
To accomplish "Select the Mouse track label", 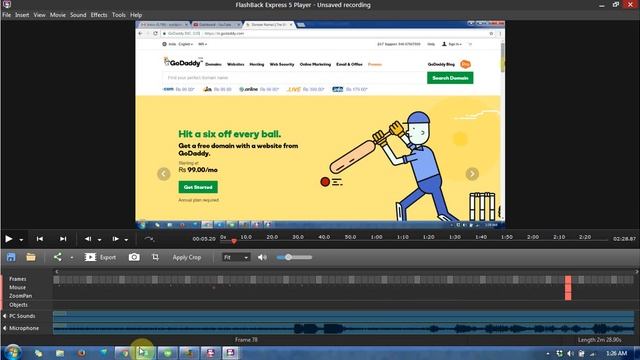I will (18, 287).
